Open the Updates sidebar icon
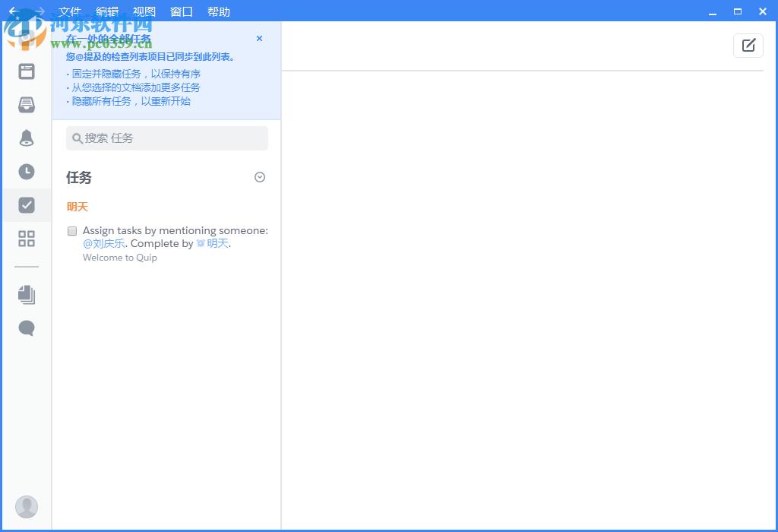778x532 pixels. (x=27, y=71)
